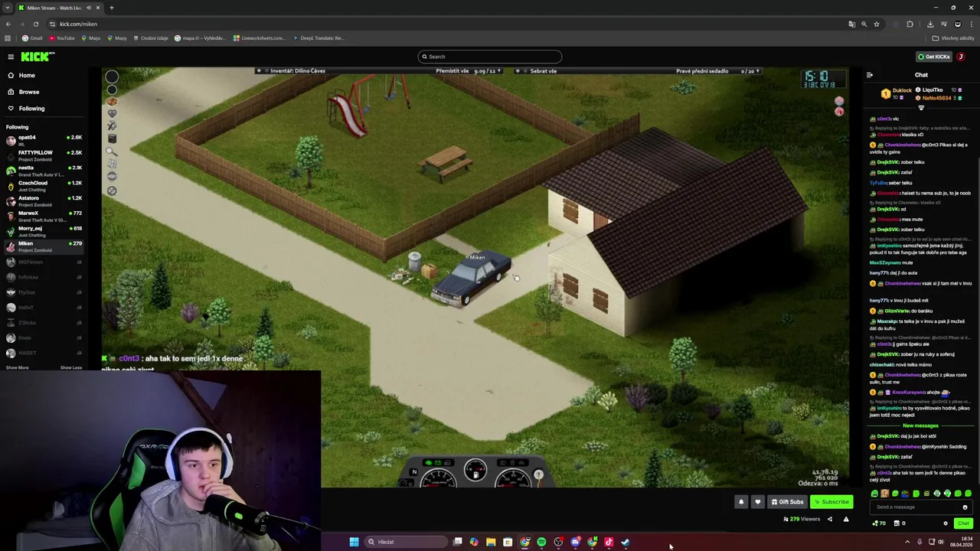Open the zoom level magnifier icon
Viewport: 980px width, 551px height.
[x=864, y=24]
